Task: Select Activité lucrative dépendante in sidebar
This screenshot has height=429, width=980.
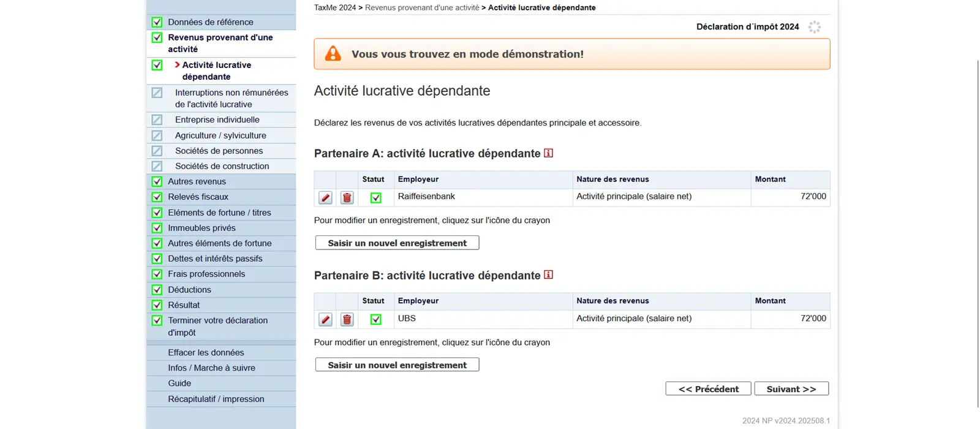Action: pos(216,70)
